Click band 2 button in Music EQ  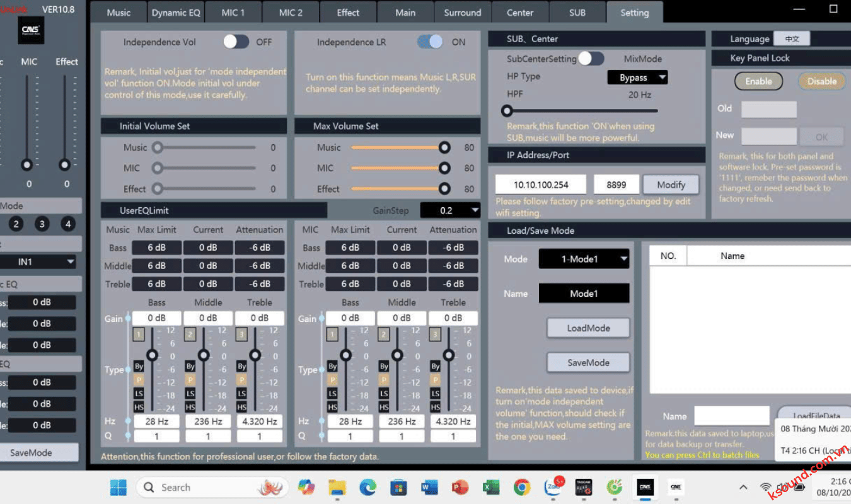(x=190, y=335)
